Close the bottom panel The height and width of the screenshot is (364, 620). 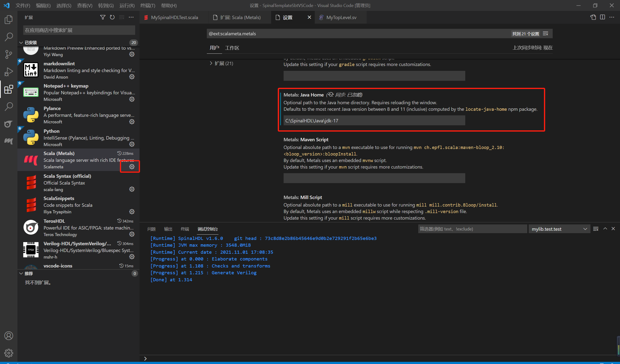[613, 229]
